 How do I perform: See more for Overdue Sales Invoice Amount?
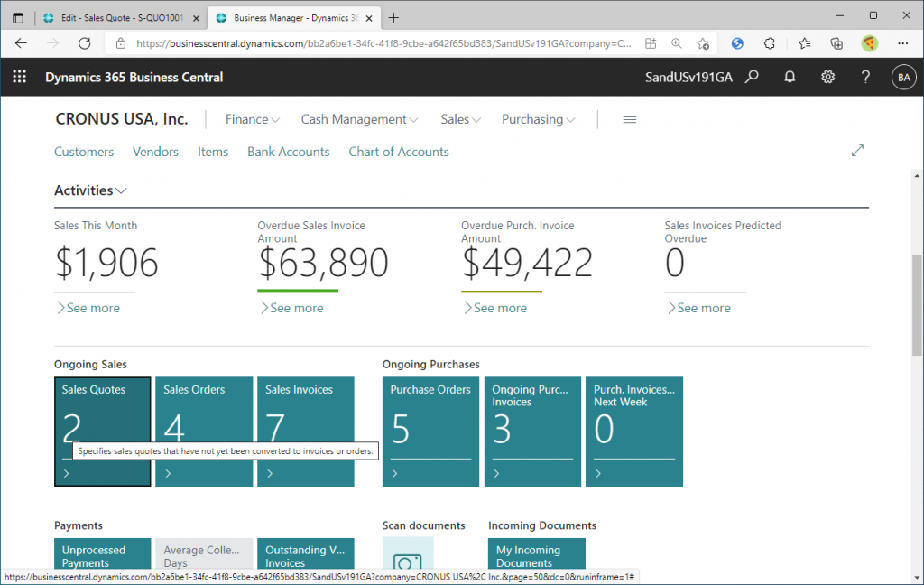point(291,308)
